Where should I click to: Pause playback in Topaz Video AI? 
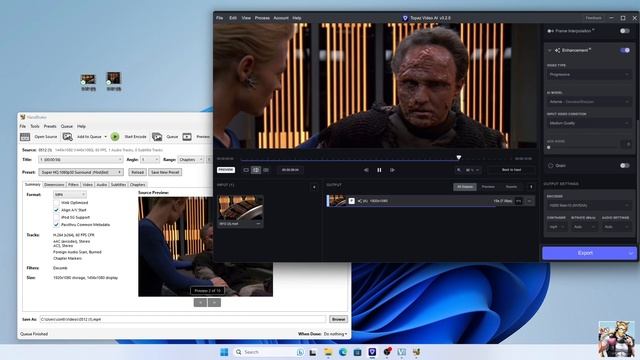click(379, 170)
